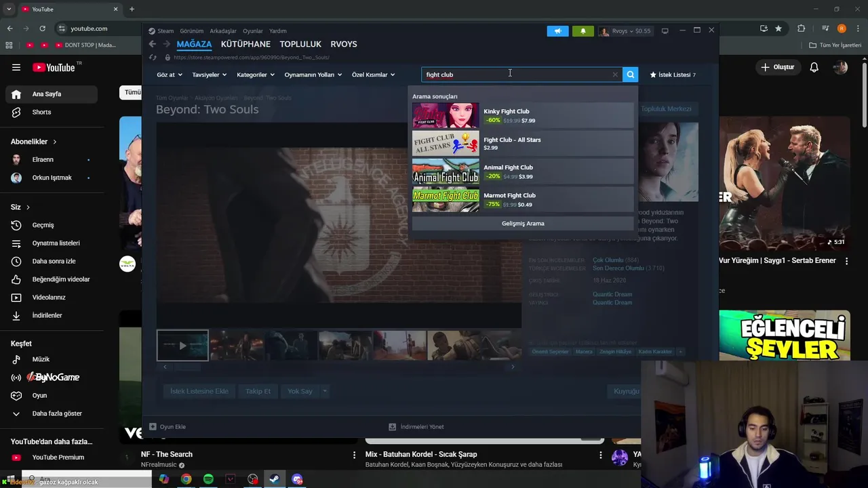This screenshot has height=488, width=868.
Task: Reload the Chrome page
Action: pos(42,28)
